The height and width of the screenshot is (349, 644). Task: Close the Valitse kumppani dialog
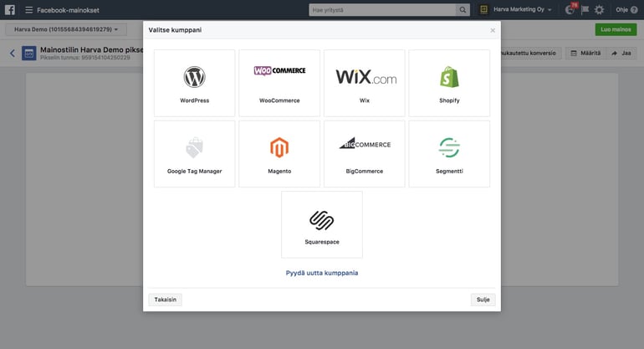493,30
